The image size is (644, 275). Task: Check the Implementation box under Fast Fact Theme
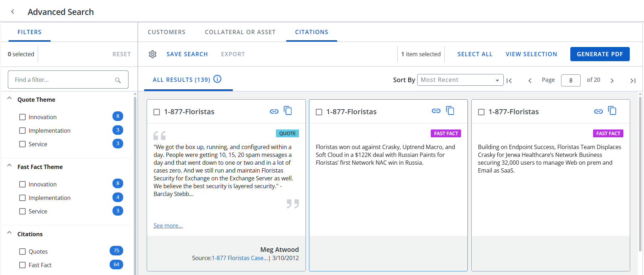22,198
